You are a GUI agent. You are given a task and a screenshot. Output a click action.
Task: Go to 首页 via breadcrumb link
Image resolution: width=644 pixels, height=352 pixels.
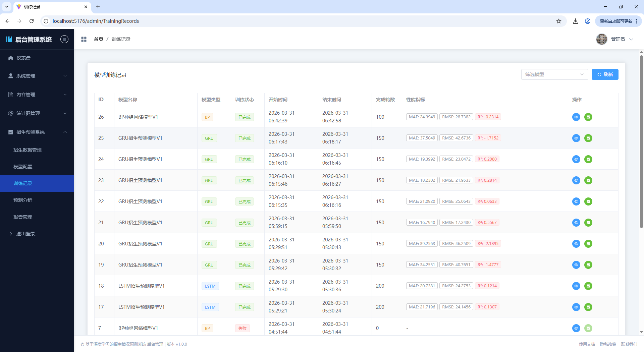[99, 39]
